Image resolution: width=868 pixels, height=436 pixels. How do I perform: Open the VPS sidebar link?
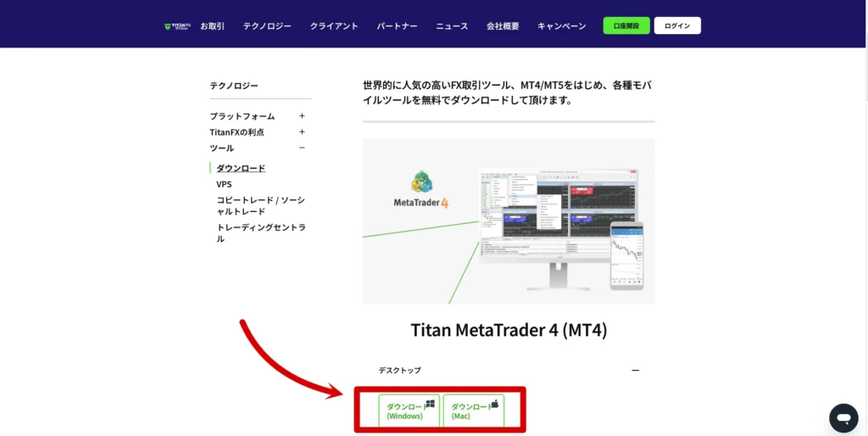(x=224, y=184)
